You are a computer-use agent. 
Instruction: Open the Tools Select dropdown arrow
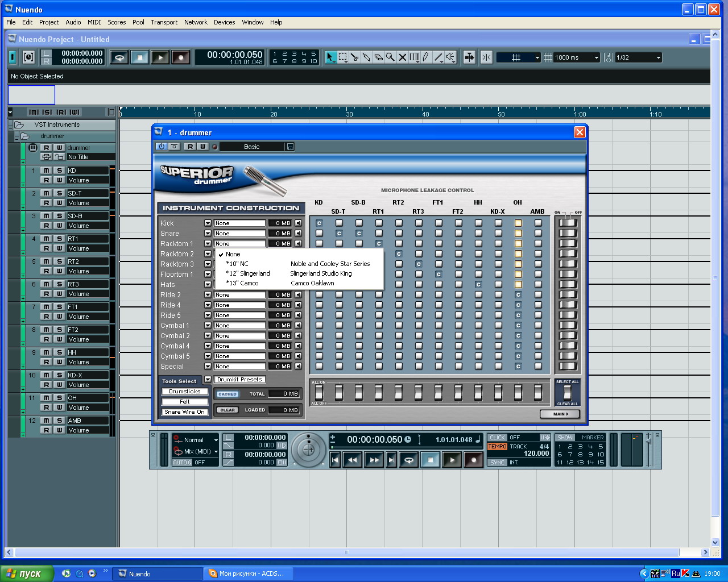pyautogui.click(x=208, y=380)
